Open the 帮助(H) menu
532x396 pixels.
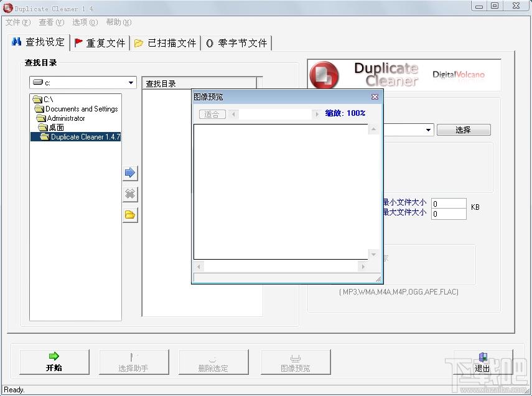(118, 22)
